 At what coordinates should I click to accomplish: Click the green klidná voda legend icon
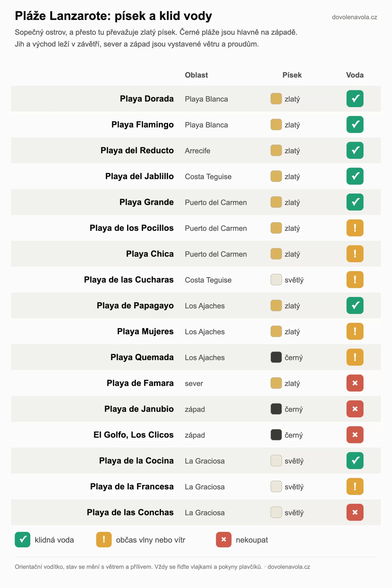[23, 540]
